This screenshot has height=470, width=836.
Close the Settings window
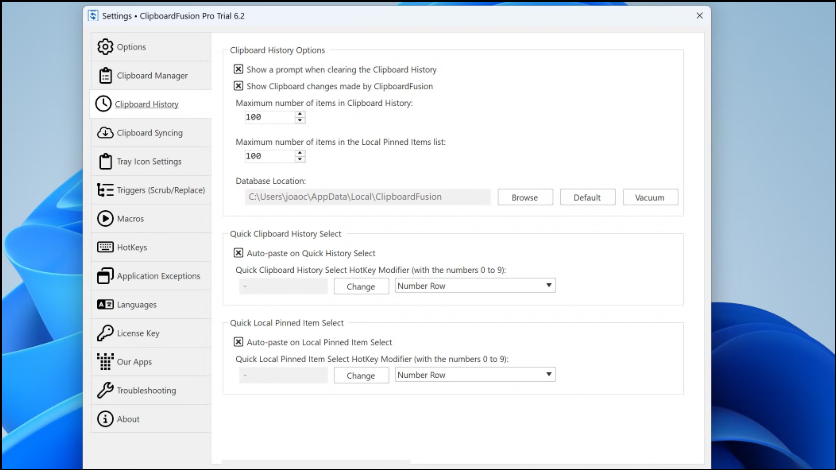pyautogui.click(x=699, y=15)
